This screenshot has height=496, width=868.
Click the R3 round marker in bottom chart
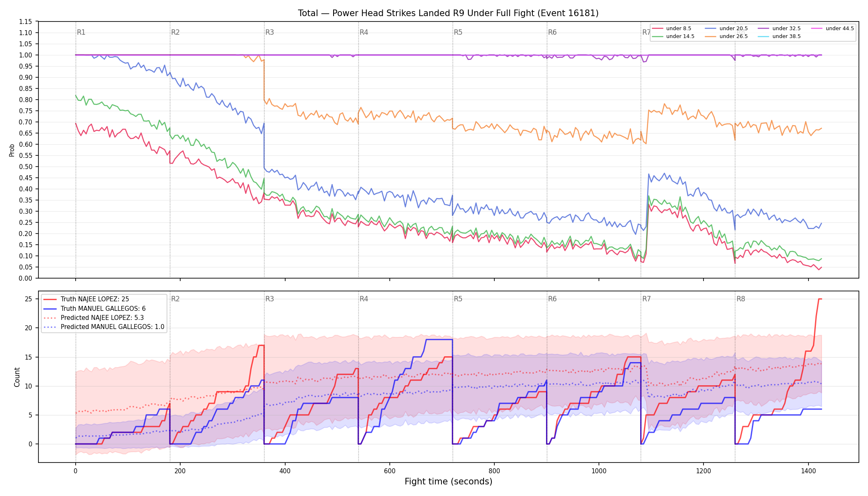pyautogui.click(x=269, y=299)
